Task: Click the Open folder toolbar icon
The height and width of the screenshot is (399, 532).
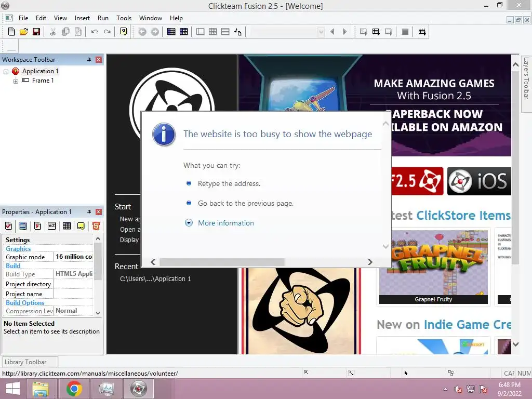Action: (x=24, y=32)
